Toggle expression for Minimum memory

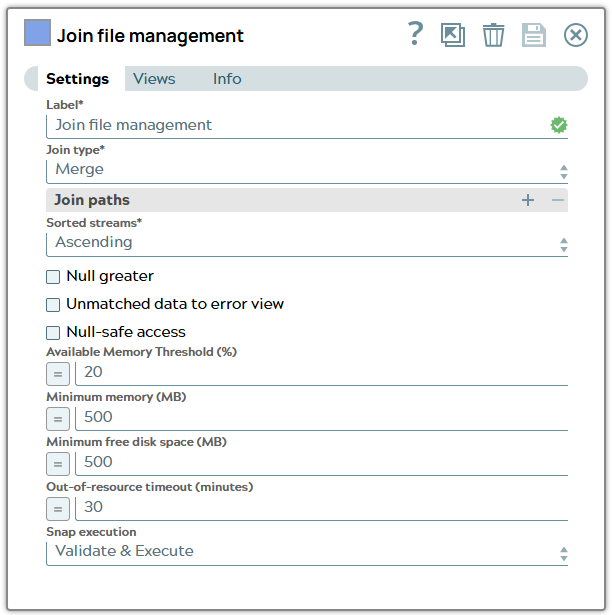(x=58, y=419)
